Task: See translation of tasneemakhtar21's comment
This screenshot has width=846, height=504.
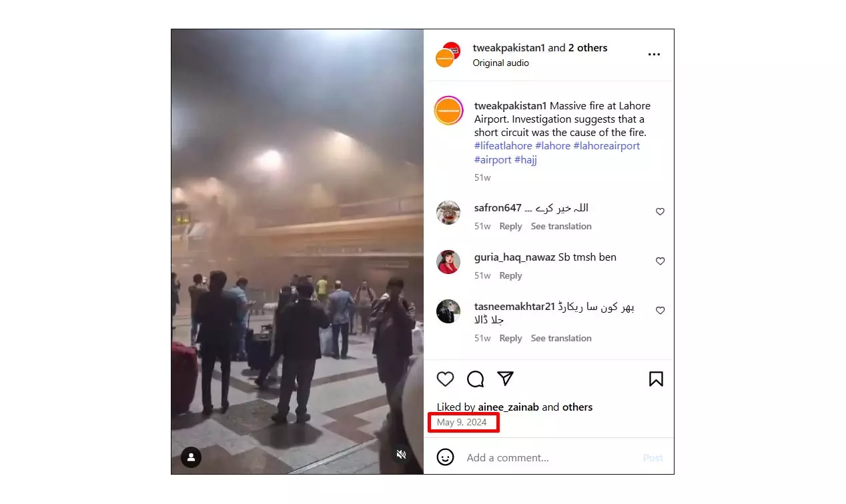Action: [561, 338]
